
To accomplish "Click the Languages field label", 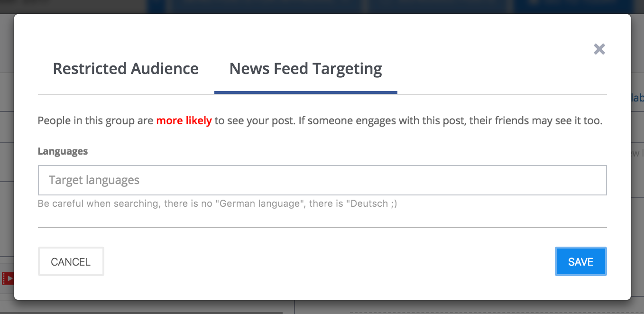I will click(63, 151).
